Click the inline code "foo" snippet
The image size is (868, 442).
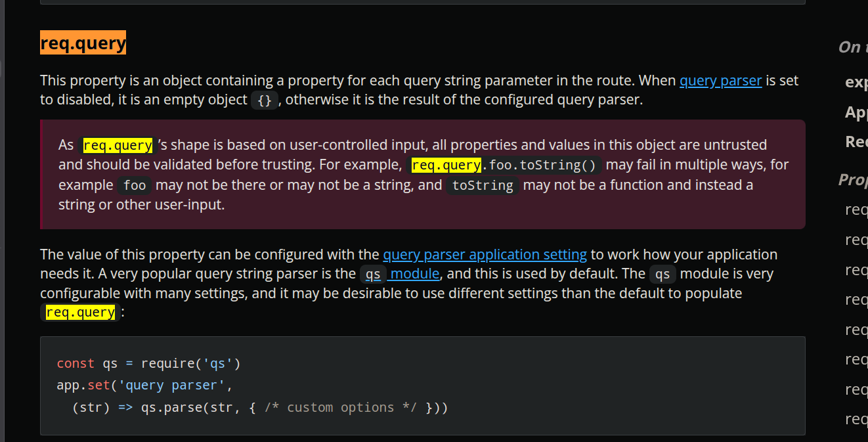(x=135, y=185)
